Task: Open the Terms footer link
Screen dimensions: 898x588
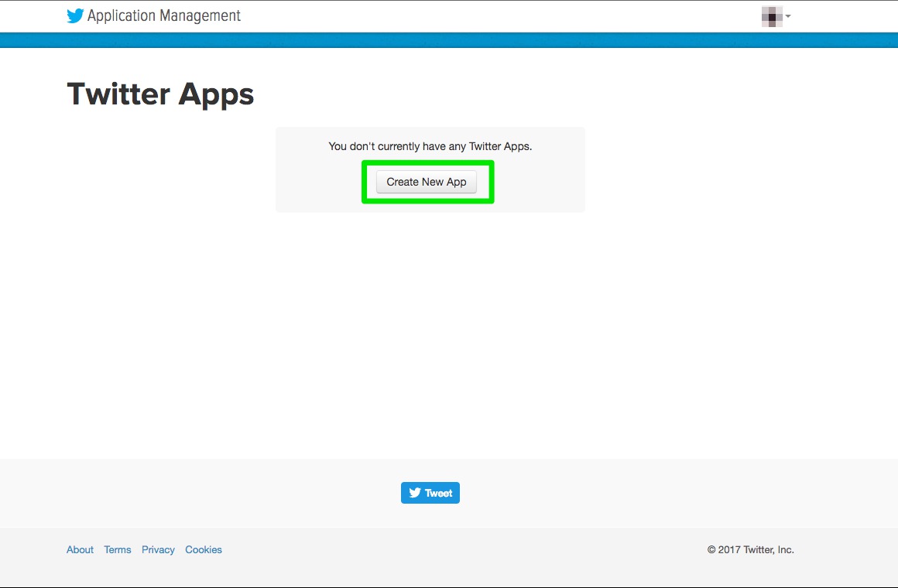Action: (x=118, y=549)
